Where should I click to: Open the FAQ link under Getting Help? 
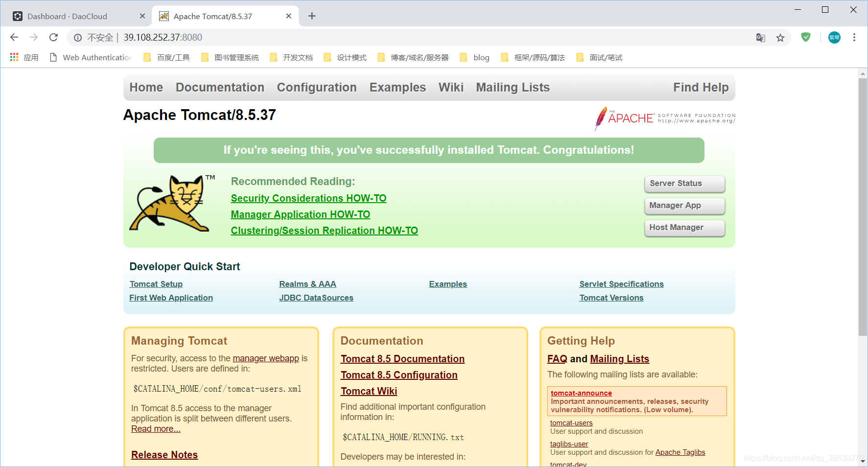(x=557, y=359)
